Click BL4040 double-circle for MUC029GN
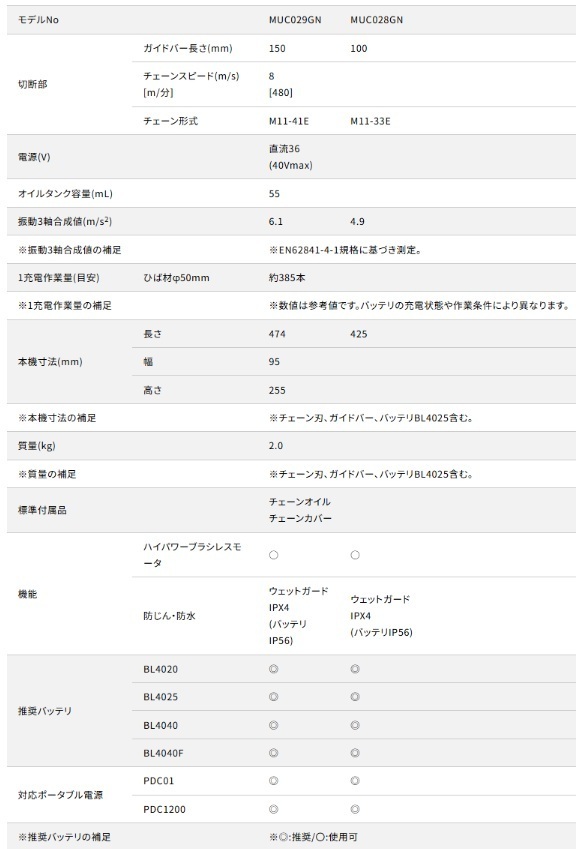The width and height of the screenshot is (576, 849). pyautogui.click(x=273, y=725)
